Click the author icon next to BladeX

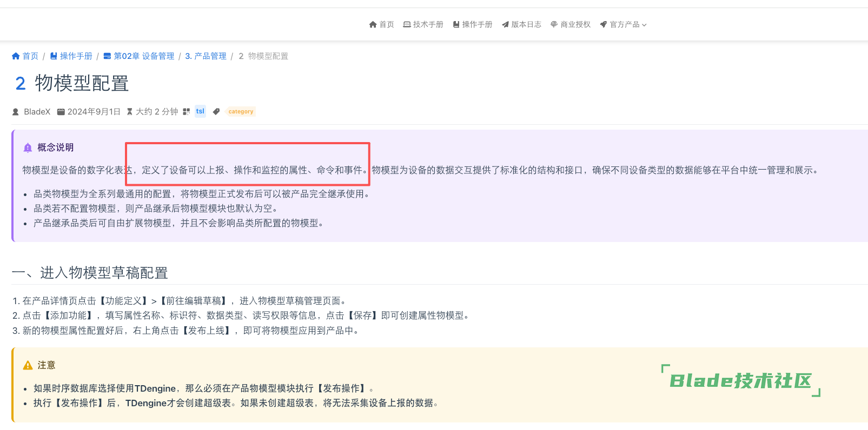pyautogui.click(x=16, y=112)
